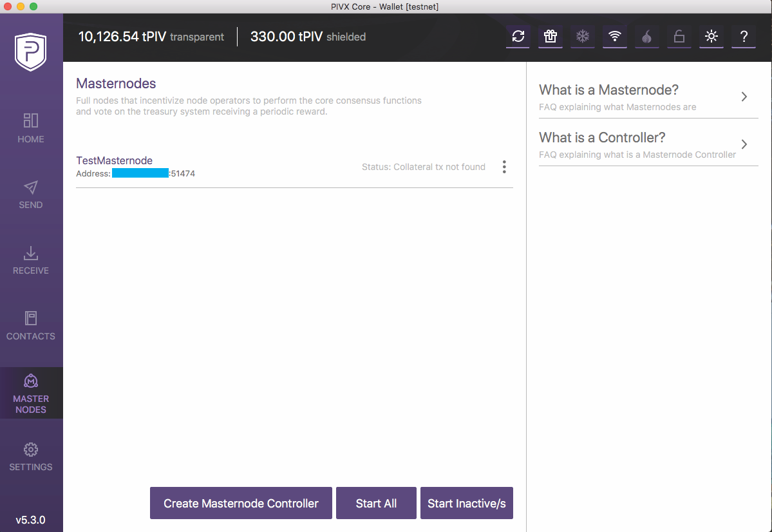
Task: Open the Settings gear section
Action: click(30, 457)
